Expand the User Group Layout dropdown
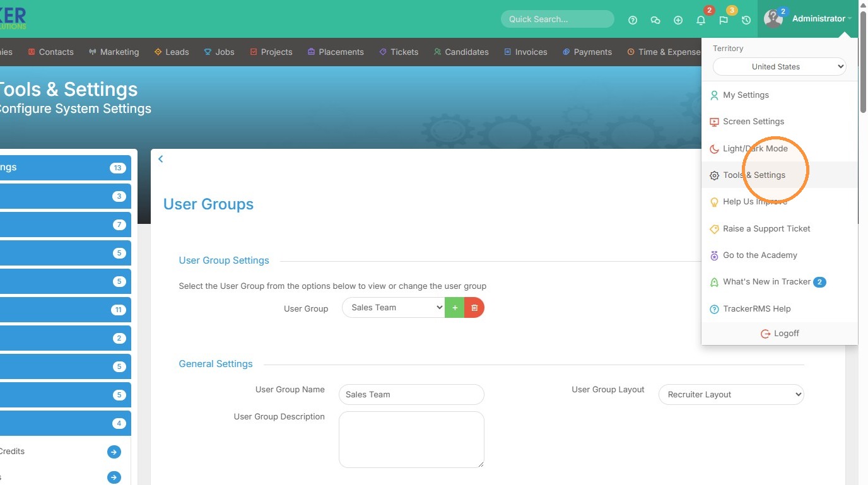Viewport: 868px width, 485px height. [x=731, y=394]
